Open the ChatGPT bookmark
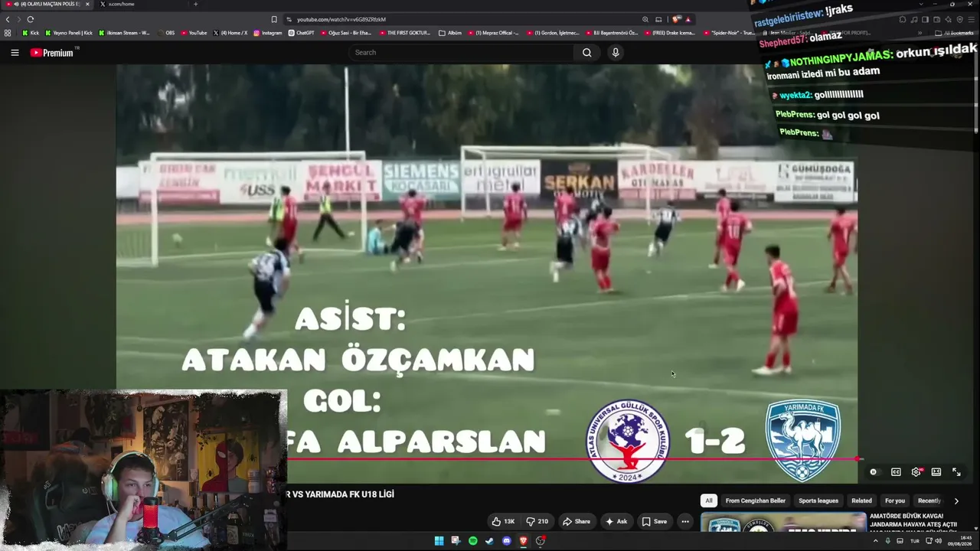Image resolution: width=980 pixels, height=551 pixels. coord(302,33)
